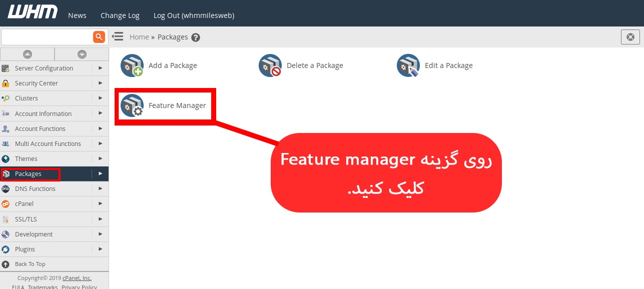Click the close icon at top right
Viewport: 644px width, 289px height.
(x=630, y=37)
